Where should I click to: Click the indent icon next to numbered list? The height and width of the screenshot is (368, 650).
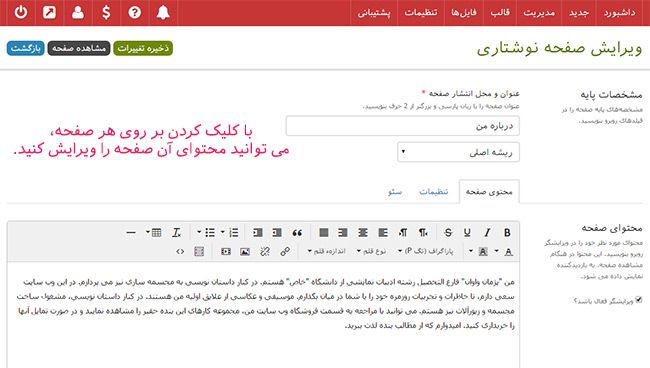[257, 233]
